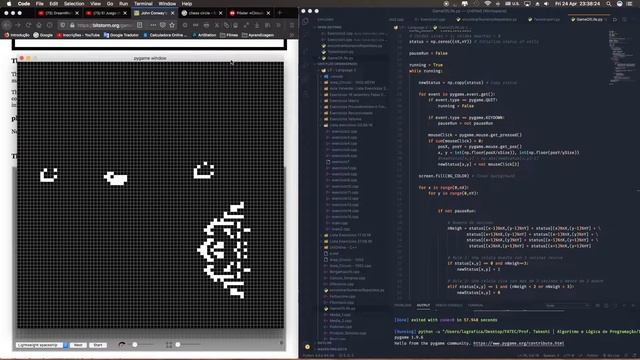Switch to the Terminal panel tab
This screenshot has width=640, height=360.
click(x=475, y=305)
